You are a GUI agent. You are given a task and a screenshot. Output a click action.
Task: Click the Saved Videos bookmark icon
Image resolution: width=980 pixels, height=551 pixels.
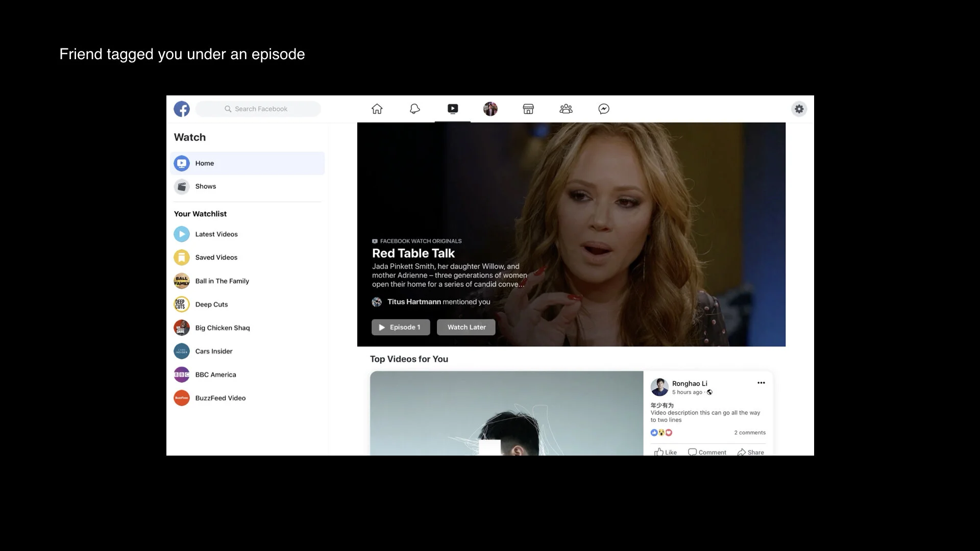[x=182, y=258]
